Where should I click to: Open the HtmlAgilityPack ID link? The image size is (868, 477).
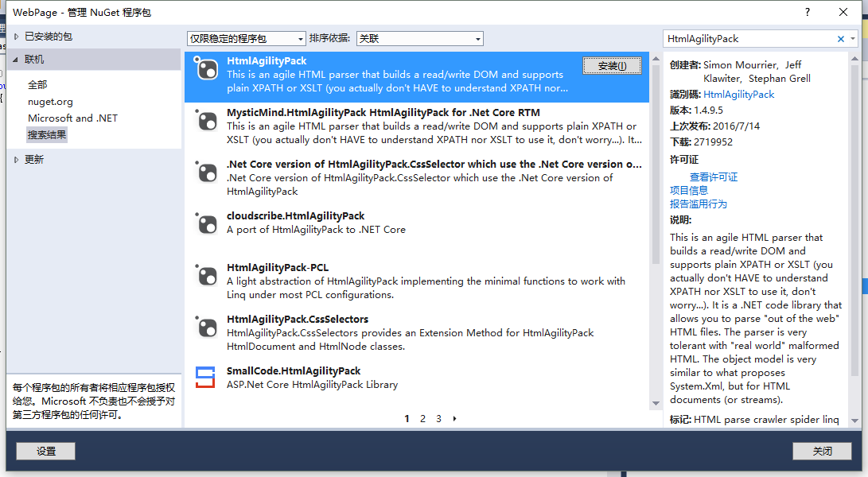click(738, 95)
